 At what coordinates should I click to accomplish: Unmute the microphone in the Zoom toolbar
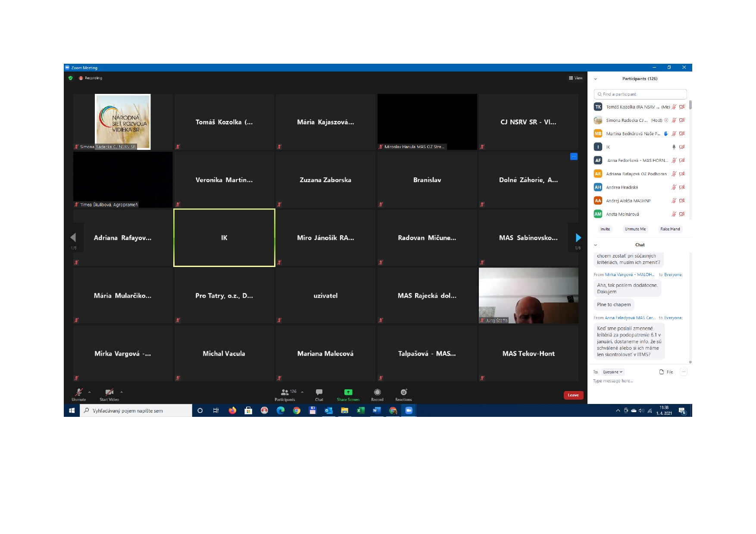(x=79, y=394)
